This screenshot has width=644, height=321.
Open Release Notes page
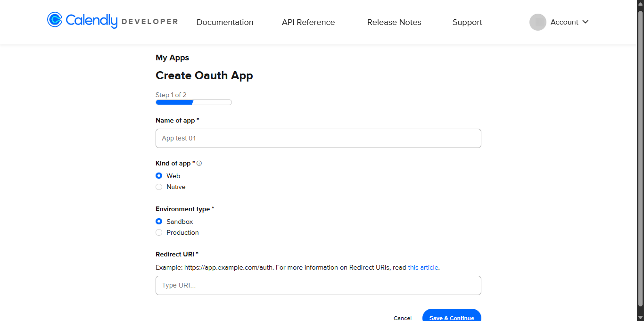pyautogui.click(x=394, y=22)
